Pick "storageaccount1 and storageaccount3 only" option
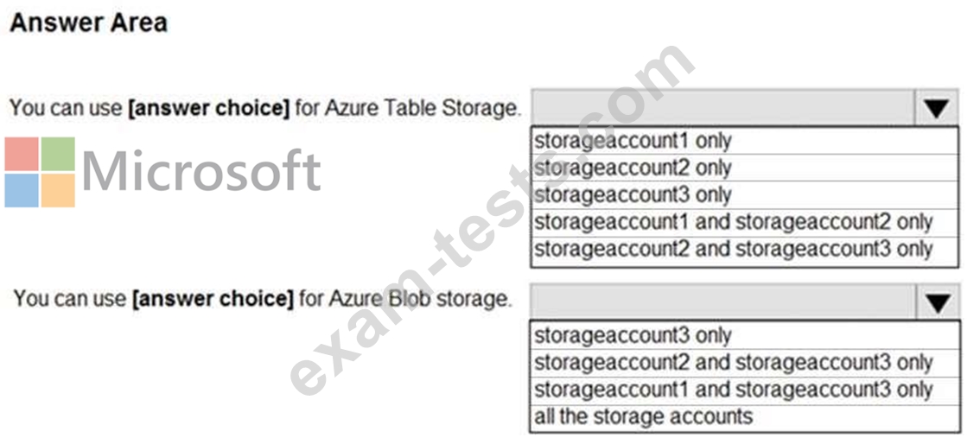The image size is (980, 438). (733, 390)
